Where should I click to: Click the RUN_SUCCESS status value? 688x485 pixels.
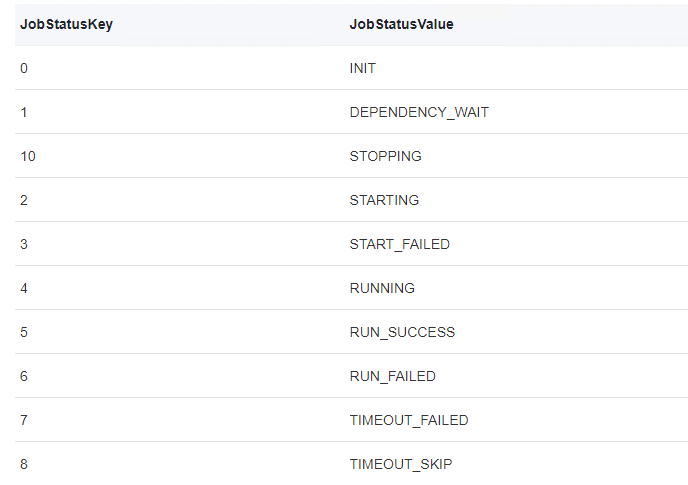(402, 332)
